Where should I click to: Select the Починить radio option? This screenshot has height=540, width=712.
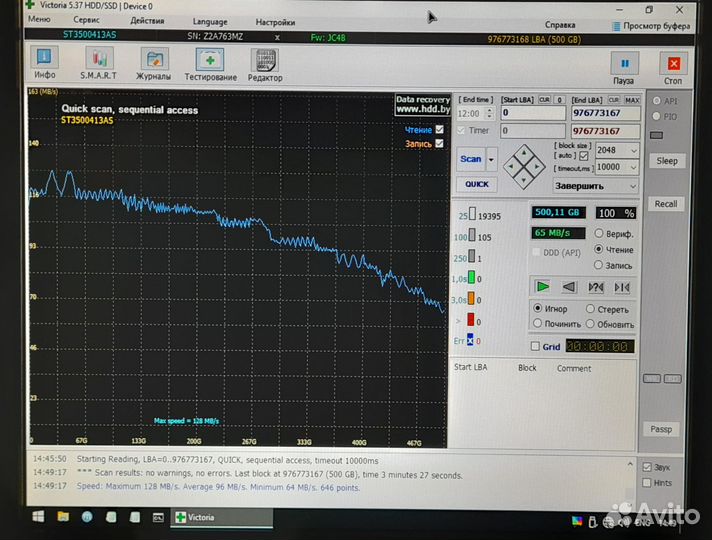[x=538, y=324]
